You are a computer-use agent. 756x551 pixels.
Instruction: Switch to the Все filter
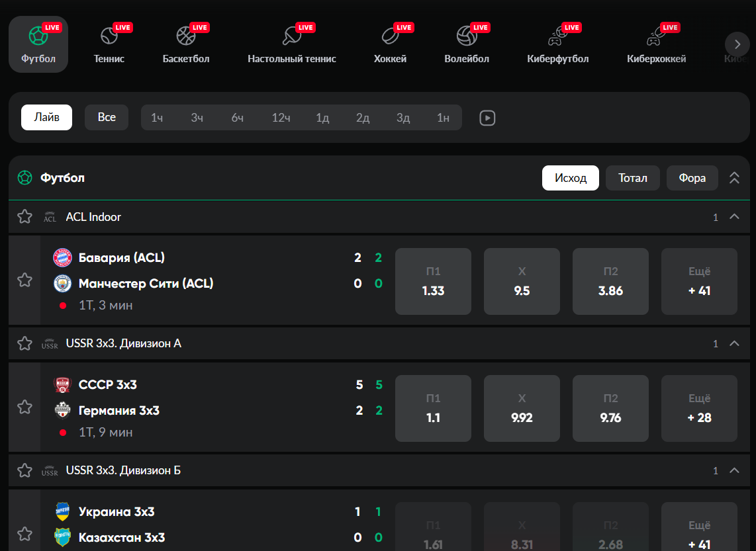107,117
